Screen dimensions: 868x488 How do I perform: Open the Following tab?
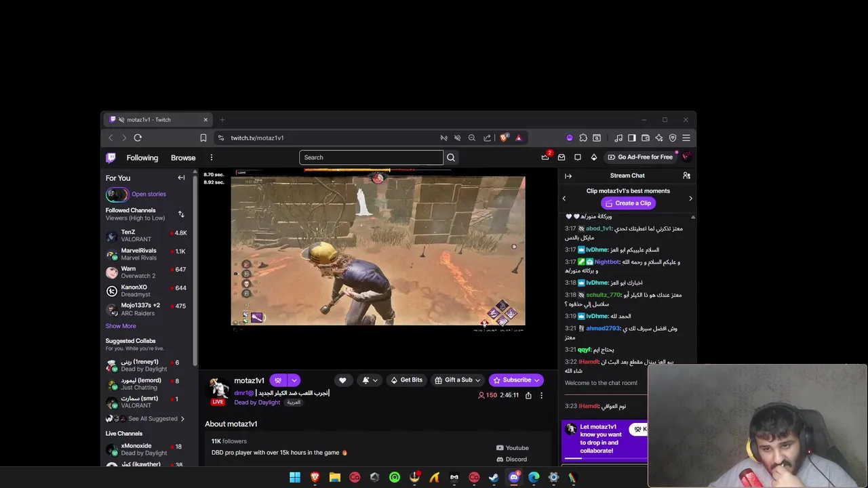[x=142, y=157]
